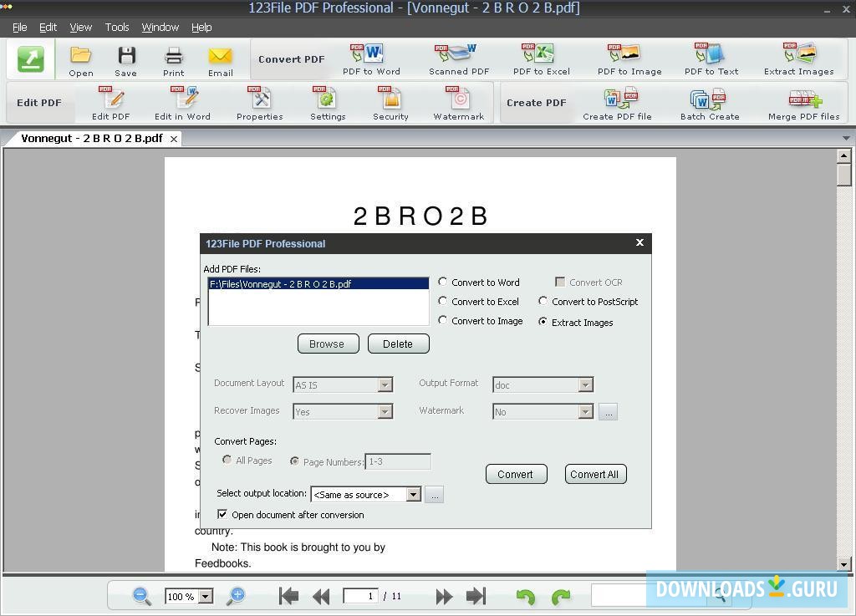Viewport: 856px width, 616px height.
Task: Start PDF to Excel conversion
Action: coord(541,59)
